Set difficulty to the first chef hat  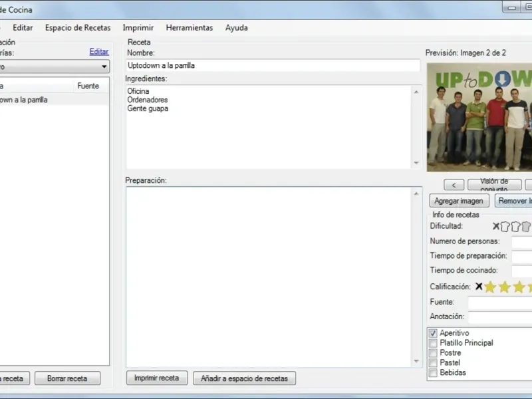pos(505,226)
